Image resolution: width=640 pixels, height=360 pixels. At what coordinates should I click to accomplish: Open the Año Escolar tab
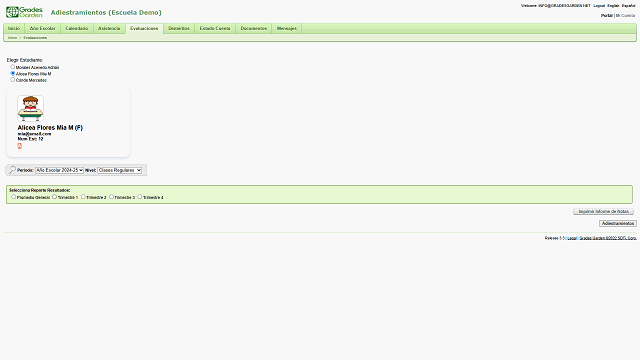[x=42, y=29]
